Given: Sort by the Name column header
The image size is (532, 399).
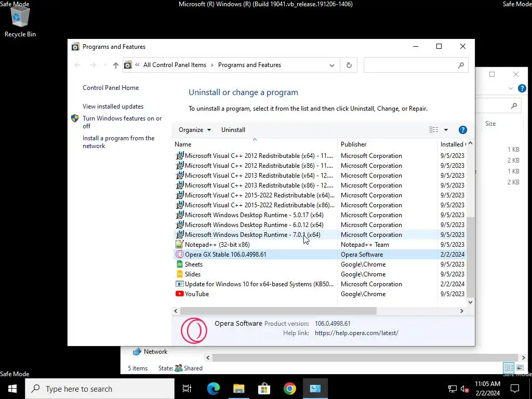Looking at the screenshot, I should (256, 144).
